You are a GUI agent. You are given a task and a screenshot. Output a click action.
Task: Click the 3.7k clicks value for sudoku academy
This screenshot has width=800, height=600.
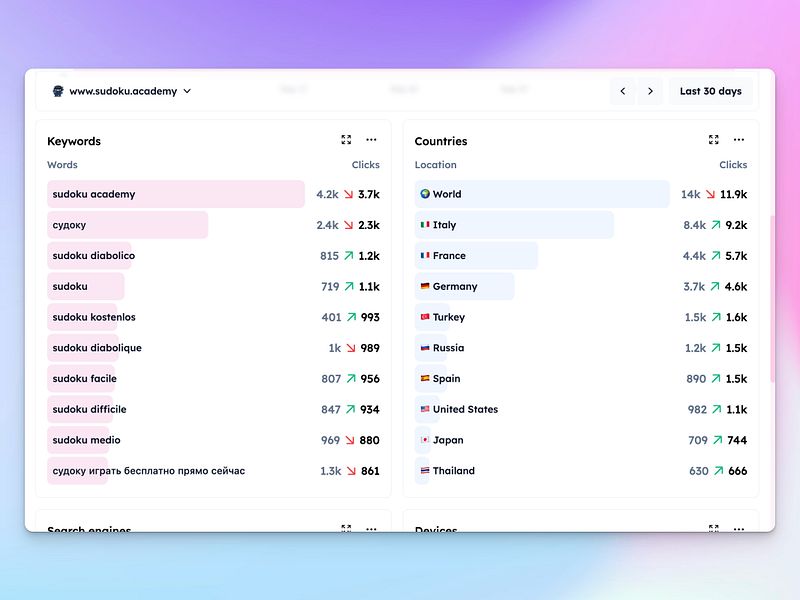(368, 194)
